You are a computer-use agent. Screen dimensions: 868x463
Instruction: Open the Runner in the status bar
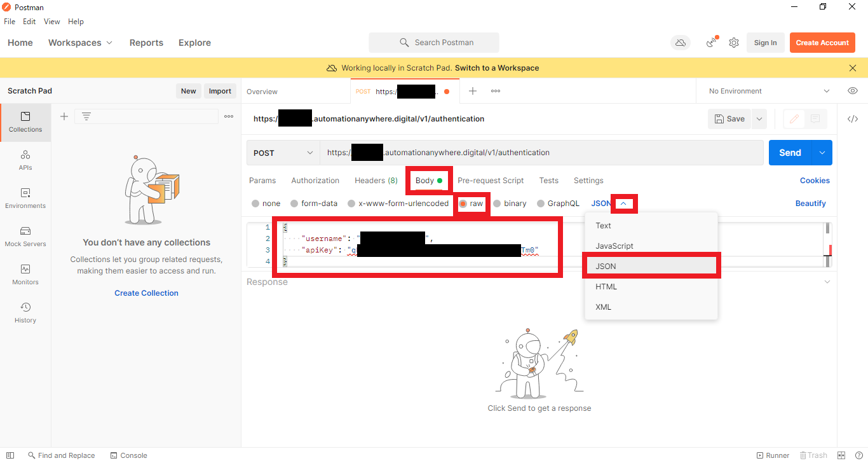(x=773, y=455)
